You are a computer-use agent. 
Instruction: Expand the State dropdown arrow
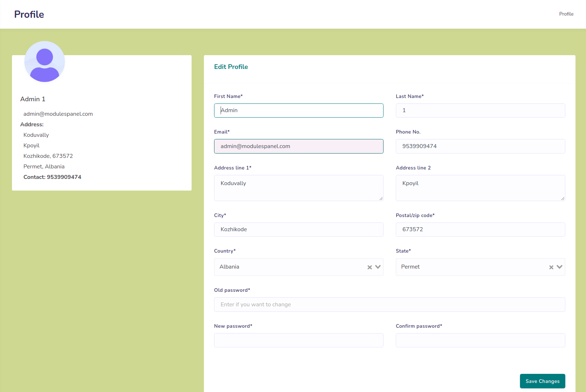pyautogui.click(x=559, y=267)
